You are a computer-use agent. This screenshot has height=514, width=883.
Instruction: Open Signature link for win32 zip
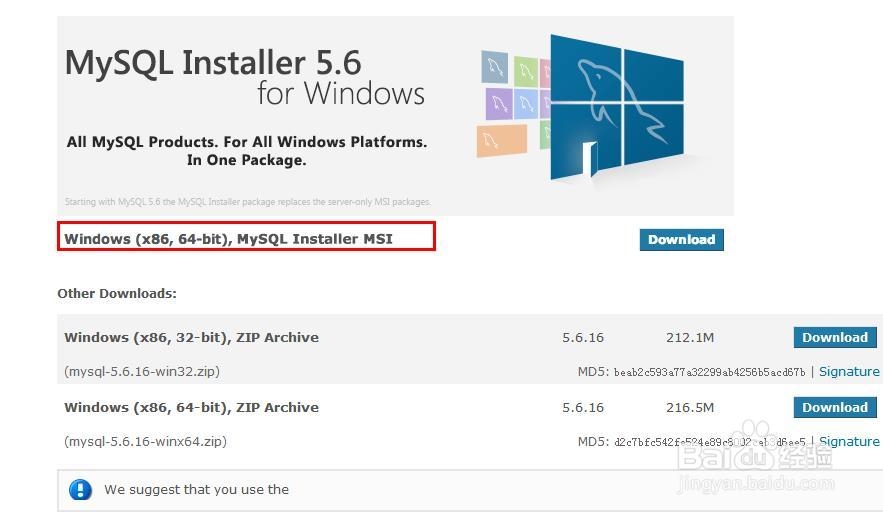(x=849, y=372)
